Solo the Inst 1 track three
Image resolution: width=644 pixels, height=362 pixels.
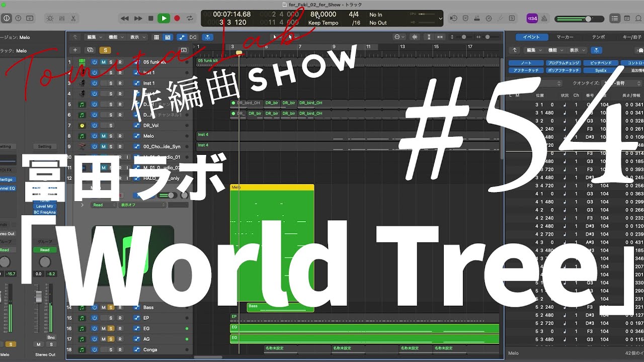click(x=111, y=83)
